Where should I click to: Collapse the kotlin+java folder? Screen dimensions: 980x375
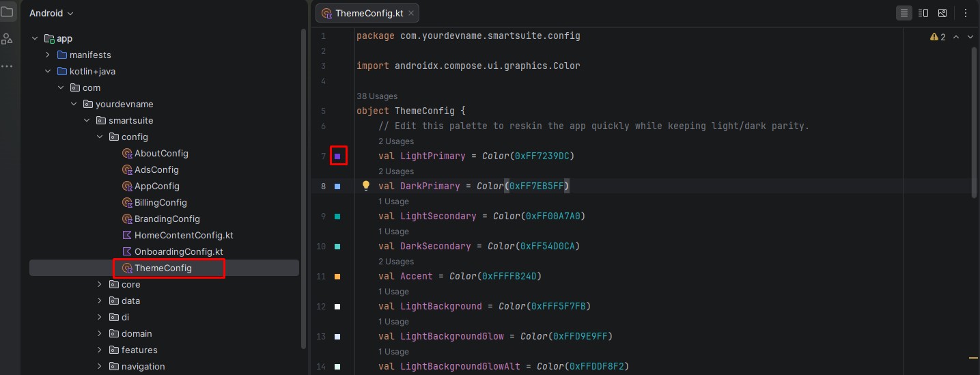tap(48, 72)
